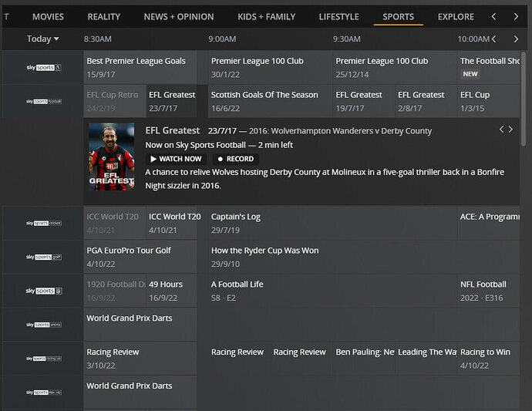Select The Football Show NEW listing
The height and width of the screenshot is (411, 532).
pyautogui.click(x=489, y=67)
